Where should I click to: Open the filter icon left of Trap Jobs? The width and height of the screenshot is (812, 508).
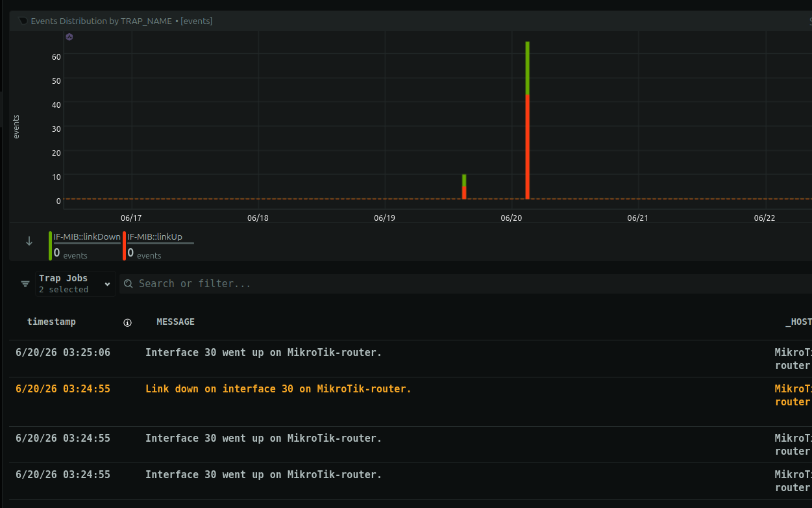pyautogui.click(x=25, y=284)
